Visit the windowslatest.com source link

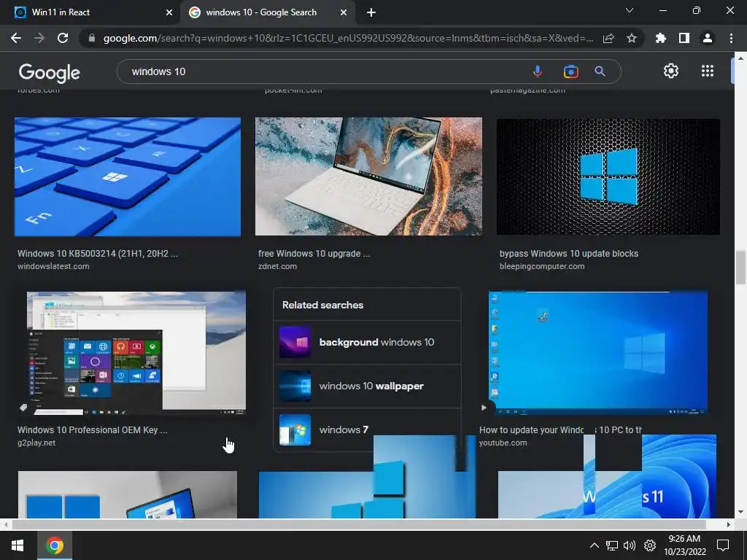click(x=53, y=266)
